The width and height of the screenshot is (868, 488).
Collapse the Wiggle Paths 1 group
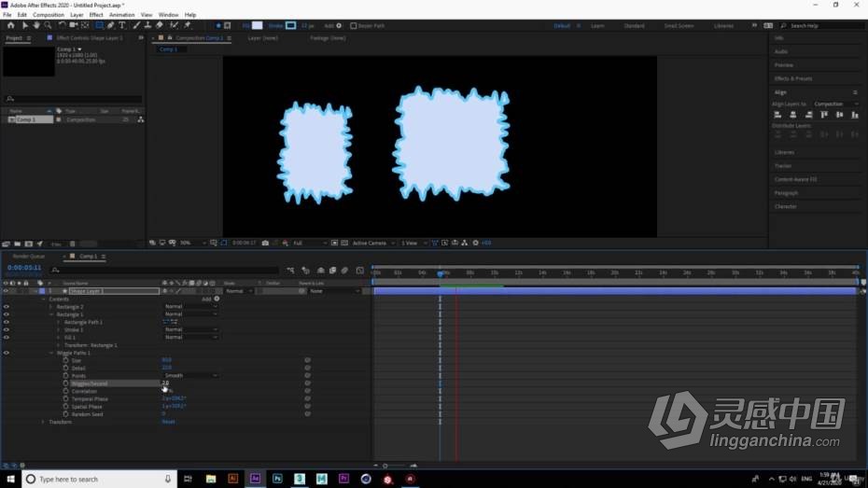51,353
